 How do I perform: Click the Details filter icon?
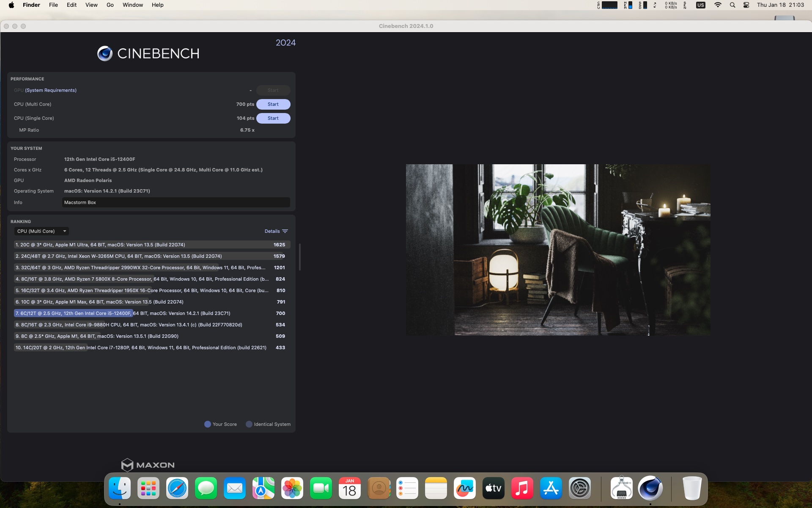[x=285, y=231]
